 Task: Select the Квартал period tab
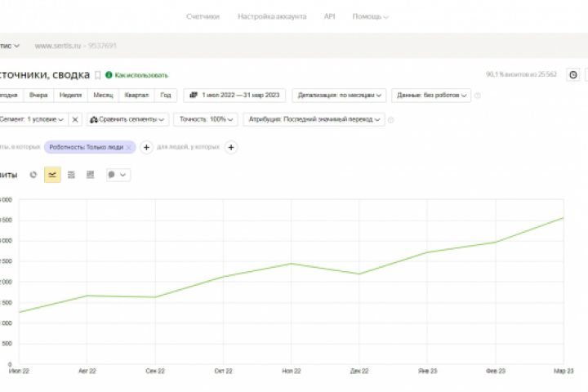pyautogui.click(x=136, y=96)
